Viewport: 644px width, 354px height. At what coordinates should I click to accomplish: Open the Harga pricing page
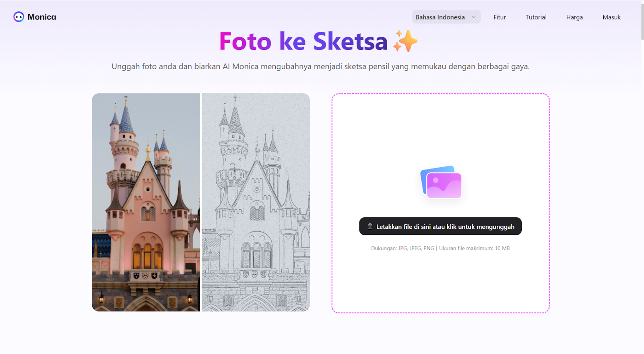point(574,17)
